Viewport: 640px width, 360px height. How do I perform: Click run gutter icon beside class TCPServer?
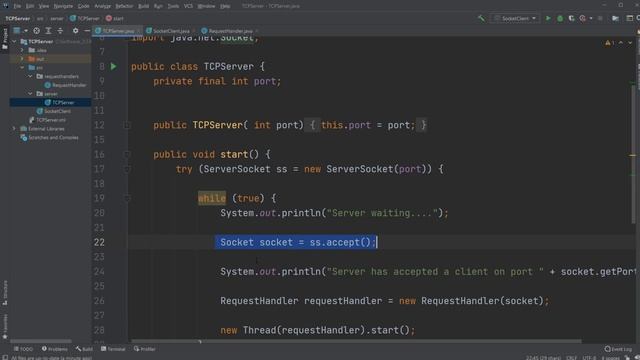113,67
